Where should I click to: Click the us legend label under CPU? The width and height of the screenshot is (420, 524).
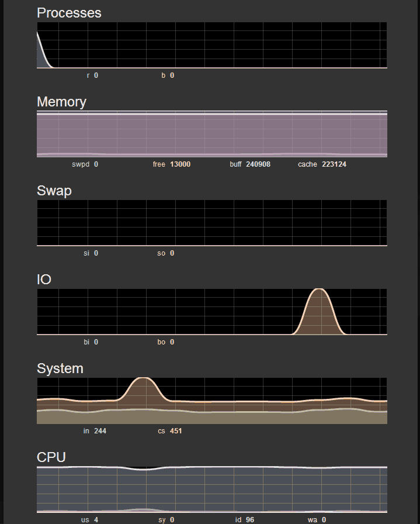[x=85, y=520]
